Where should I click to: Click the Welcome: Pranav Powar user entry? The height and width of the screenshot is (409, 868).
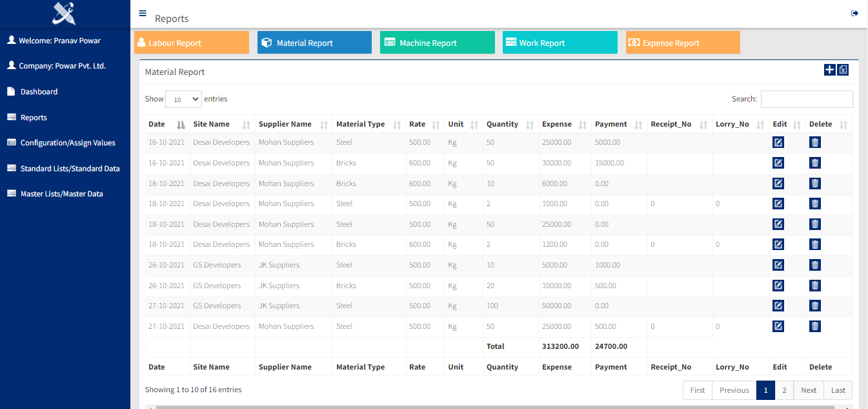point(54,41)
